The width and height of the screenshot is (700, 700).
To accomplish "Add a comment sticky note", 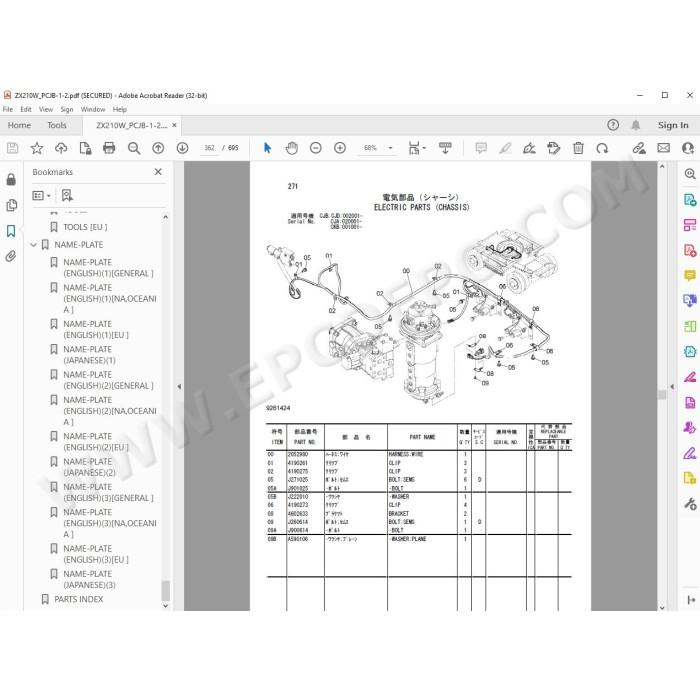I will [481, 148].
